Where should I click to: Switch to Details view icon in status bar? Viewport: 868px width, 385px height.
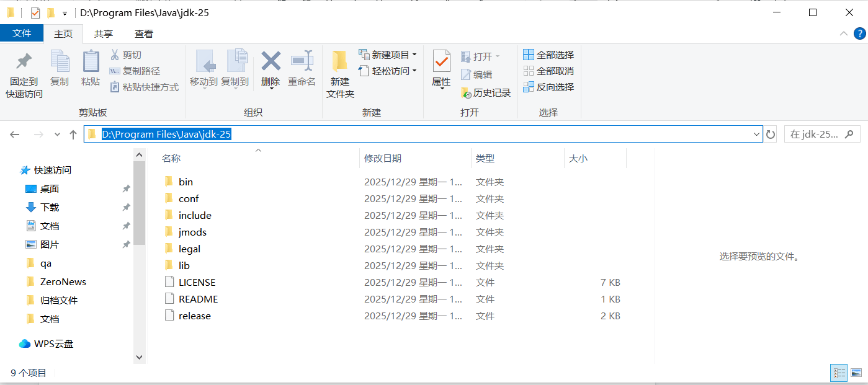839,373
